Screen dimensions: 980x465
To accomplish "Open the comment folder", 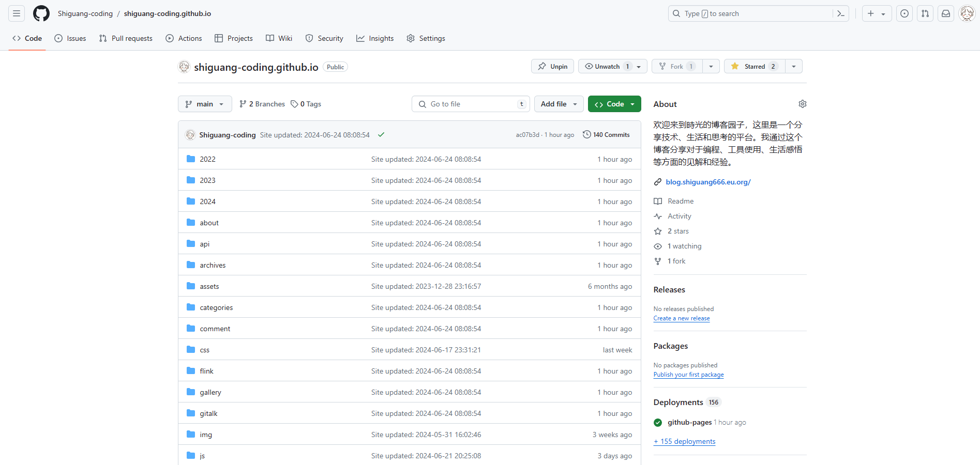I will 215,329.
